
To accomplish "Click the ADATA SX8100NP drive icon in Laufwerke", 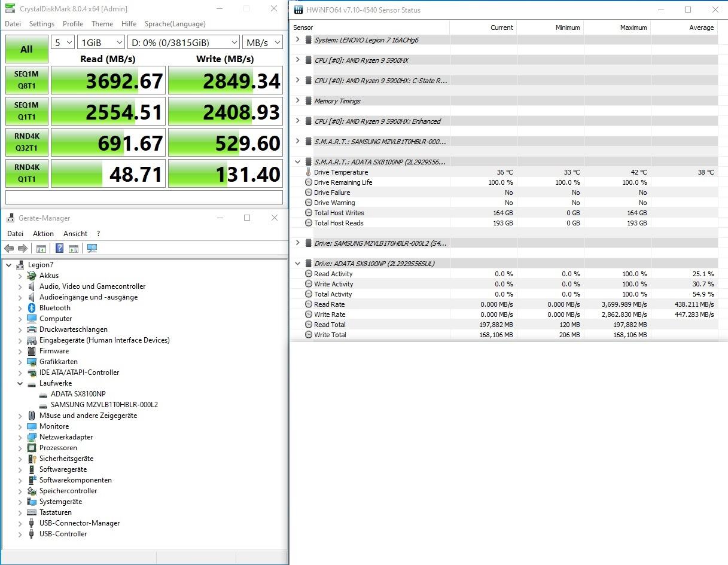I will point(43,395).
